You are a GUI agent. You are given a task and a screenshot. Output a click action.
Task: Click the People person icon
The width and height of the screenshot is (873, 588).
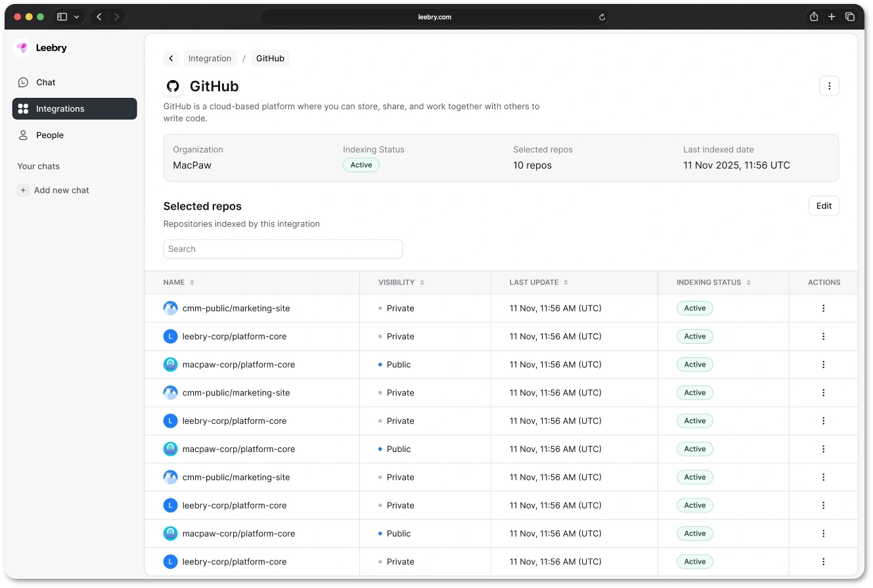point(23,135)
